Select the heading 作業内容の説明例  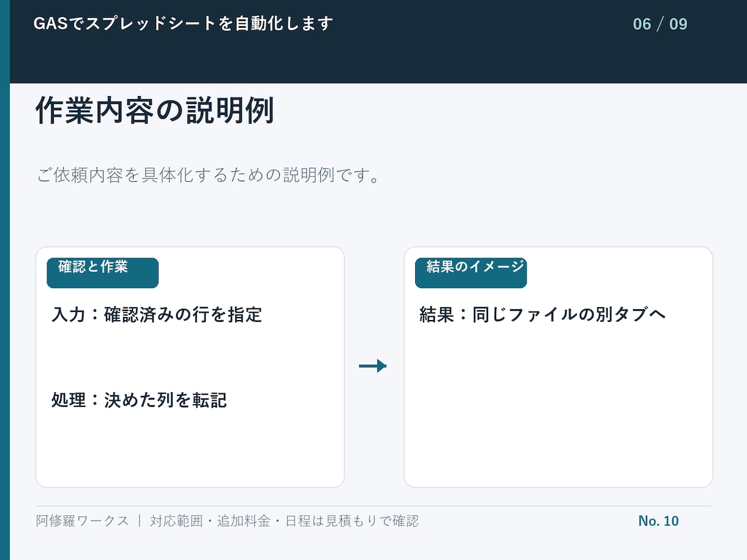155,111
